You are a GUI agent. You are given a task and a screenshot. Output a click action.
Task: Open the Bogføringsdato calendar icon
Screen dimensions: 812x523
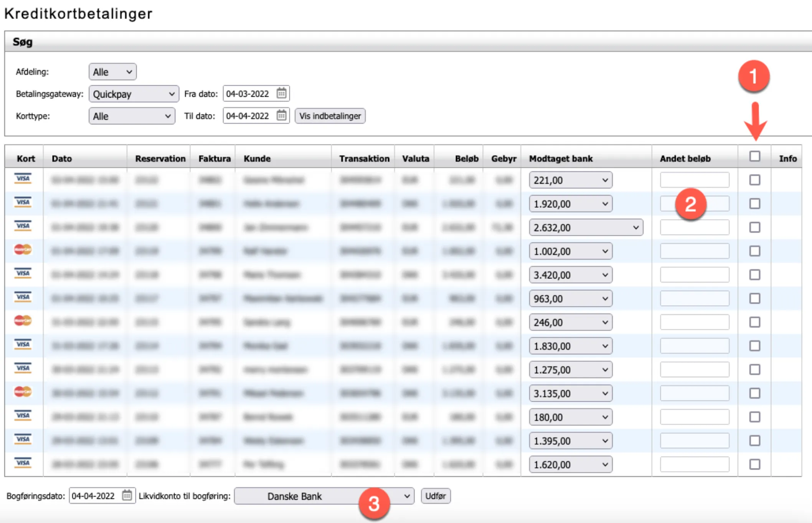[x=127, y=495]
